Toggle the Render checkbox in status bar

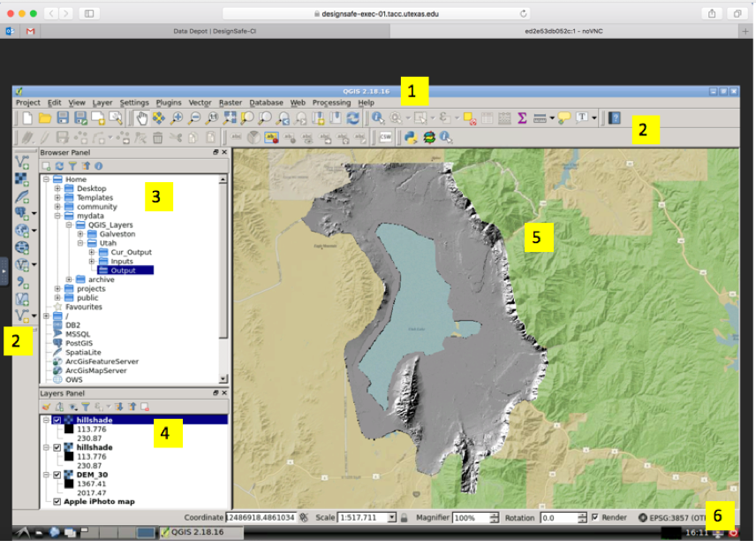point(594,517)
